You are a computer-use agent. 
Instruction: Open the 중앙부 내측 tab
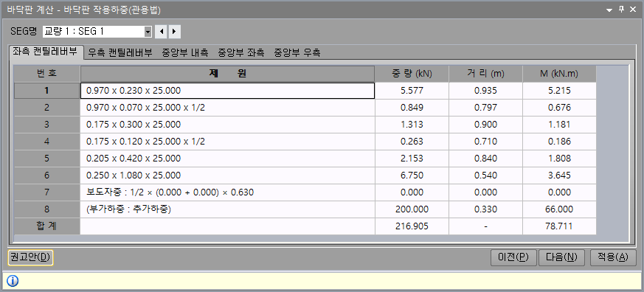pyautogui.click(x=185, y=52)
